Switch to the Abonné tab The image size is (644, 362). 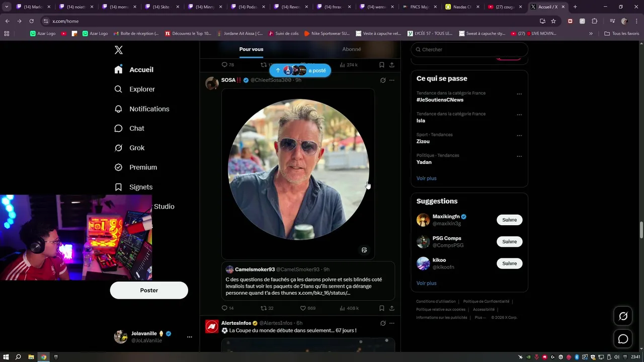(351, 49)
